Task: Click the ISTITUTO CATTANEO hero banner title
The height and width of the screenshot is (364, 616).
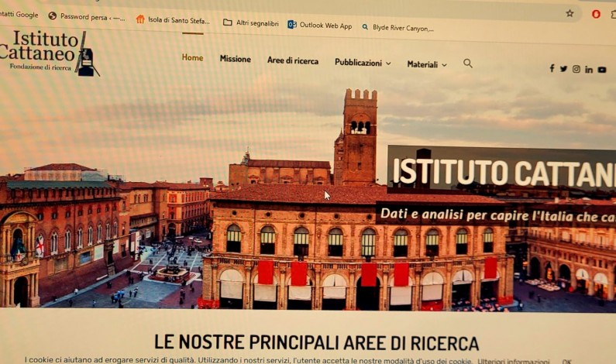Action: (x=504, y=173)
